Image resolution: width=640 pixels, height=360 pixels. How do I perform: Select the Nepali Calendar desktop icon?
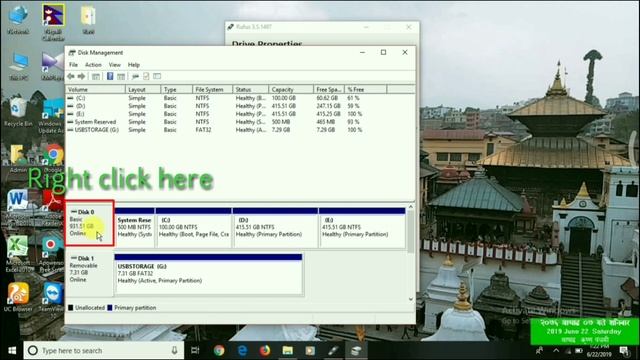click(53, 22)
